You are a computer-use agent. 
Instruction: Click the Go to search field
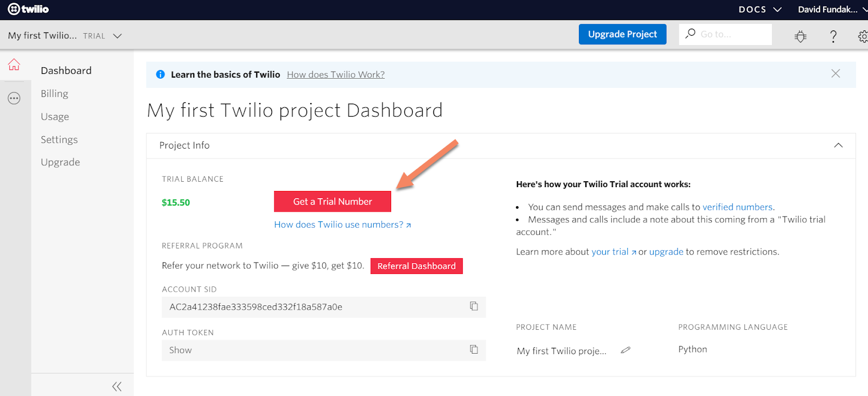click(725, 34)
